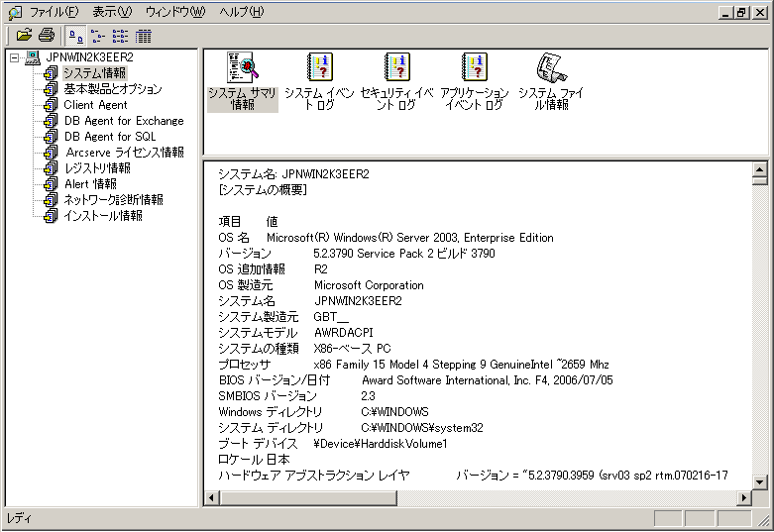Click icon beside Client Agent node
Viewport: 774px width, 532px height.
[x=51, y=105]
